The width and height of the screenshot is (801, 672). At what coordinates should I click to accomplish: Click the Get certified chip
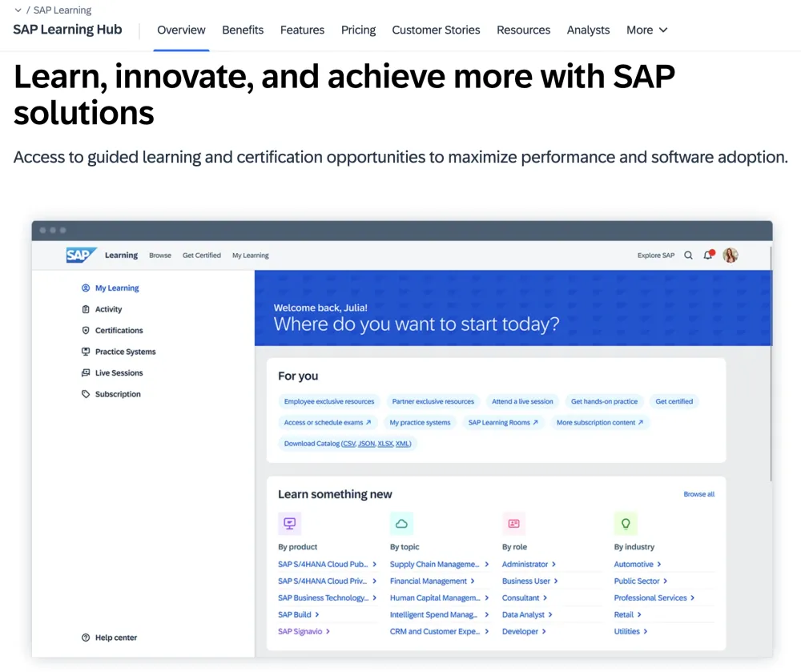674,401
